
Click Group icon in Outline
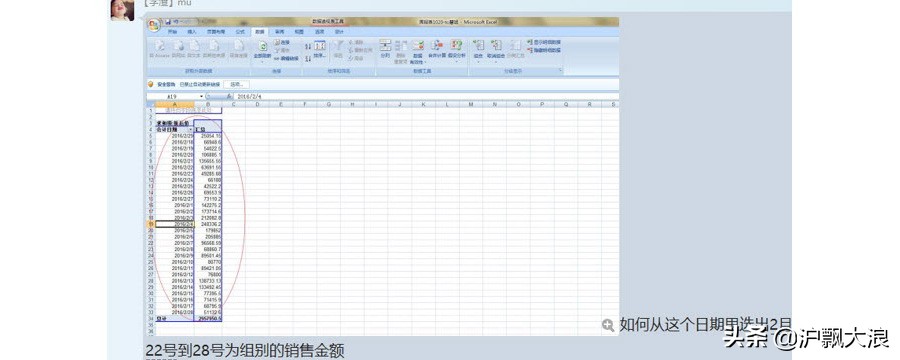tap(478, 45)
